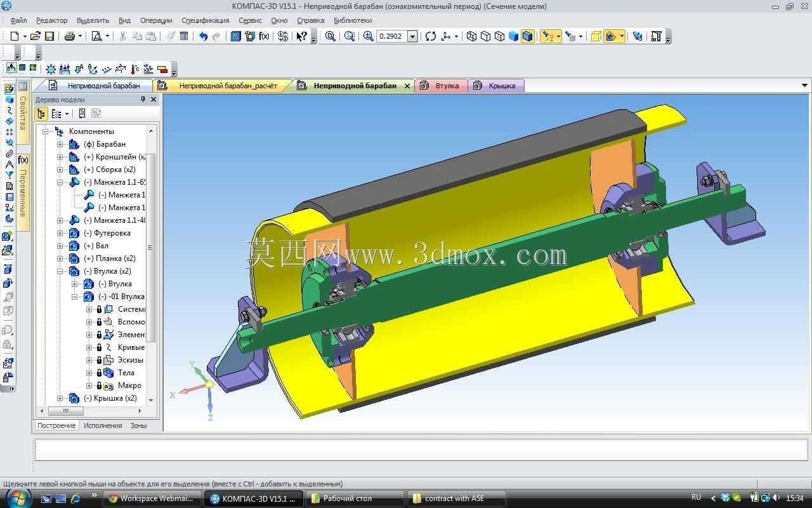This screenshot has width=812, height=508.
Task: Open the Исполнения tab in model tree
Action: (x=103, y=425)
